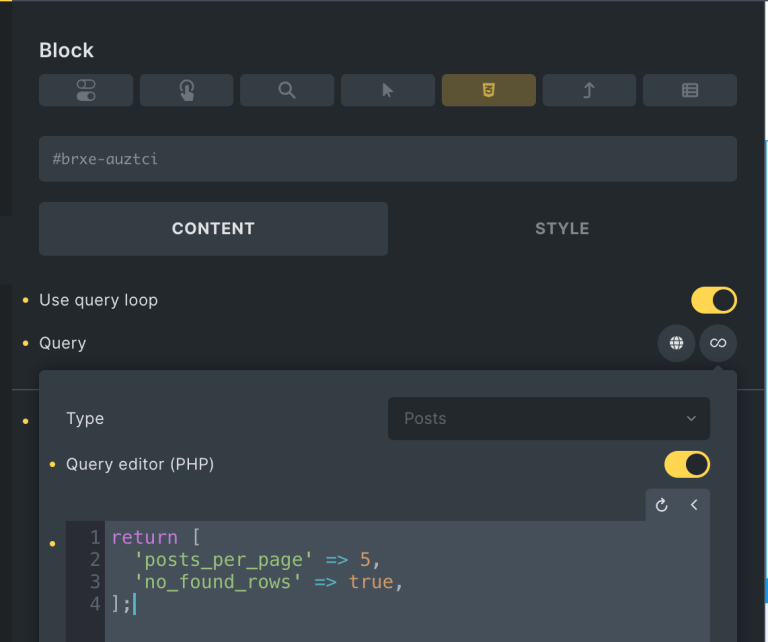
Task: Open the interactions touch-hand icon tab
Action: tap(187, 90)
